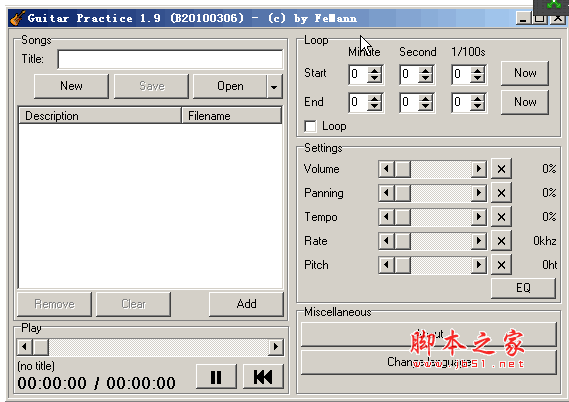Decrease End Second spinner value
Screen dimensions: 569x402
click(425, 107)
